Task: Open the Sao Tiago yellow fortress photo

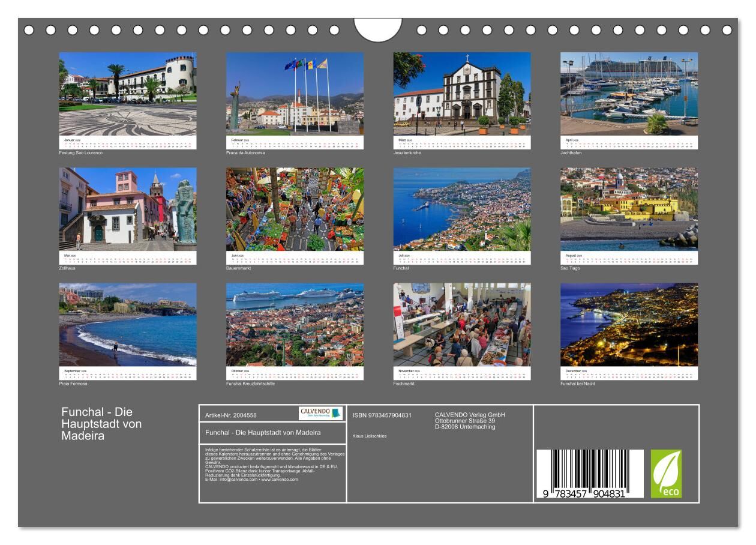Action: click(x=629, y=209)
